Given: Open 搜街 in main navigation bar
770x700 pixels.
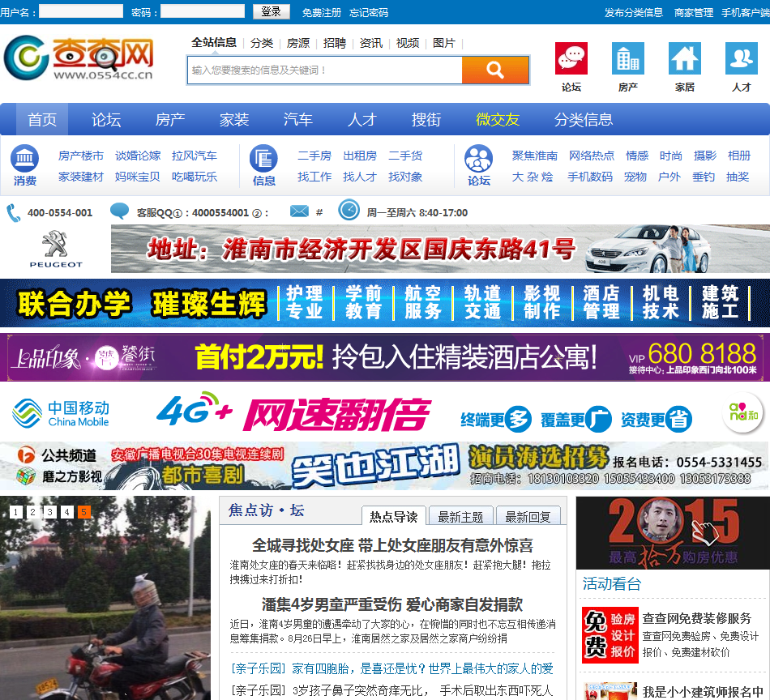Looking at the screenshot, I should pyautogui.click(x=426, y=119).
